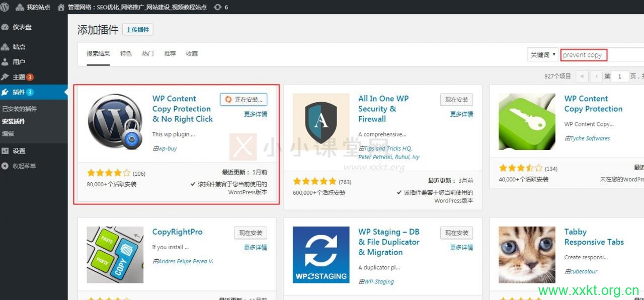
Task: Go to 安装插件 submenu
Action: pos(14,121)
